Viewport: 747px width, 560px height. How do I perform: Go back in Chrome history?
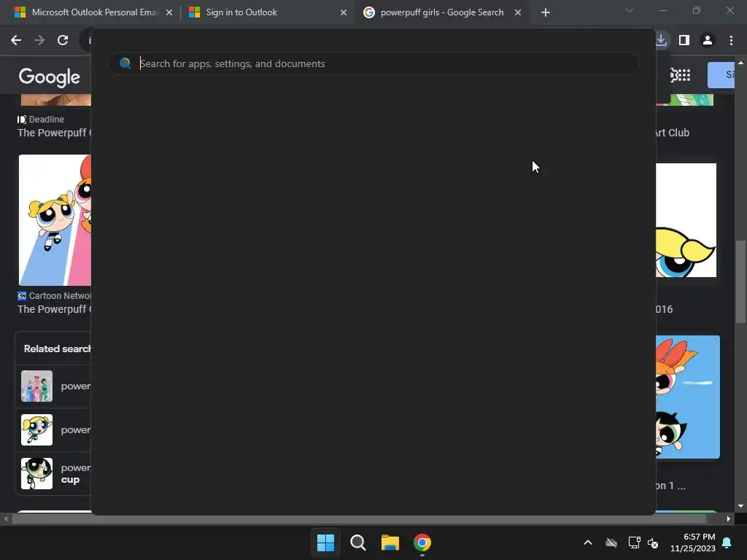click(16, 41)
